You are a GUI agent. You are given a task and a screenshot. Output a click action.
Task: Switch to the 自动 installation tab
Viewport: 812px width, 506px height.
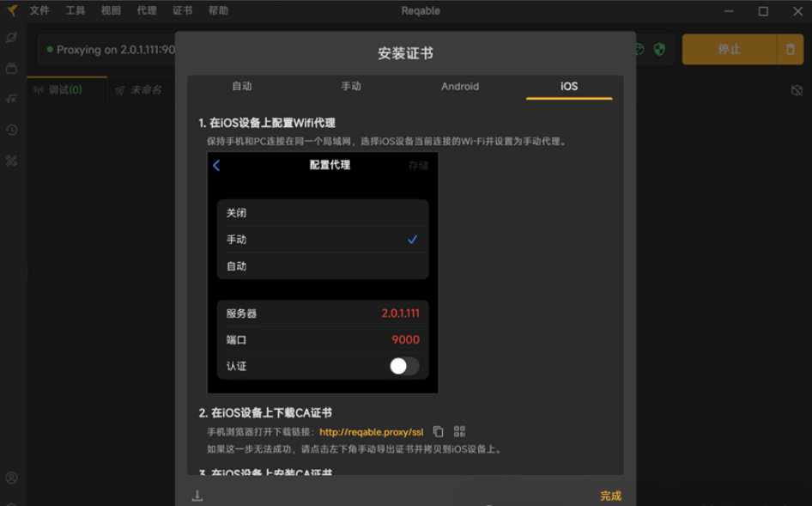click(x=243, y=86)
